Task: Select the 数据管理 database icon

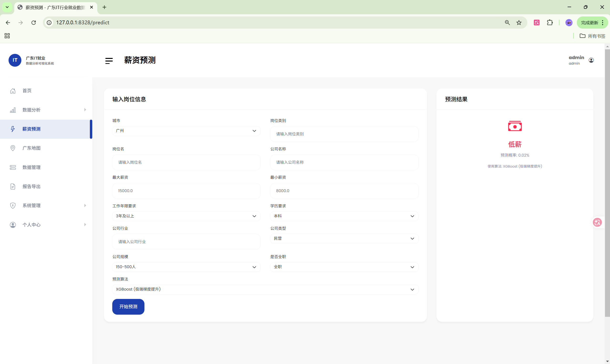Action: point(13,167)
